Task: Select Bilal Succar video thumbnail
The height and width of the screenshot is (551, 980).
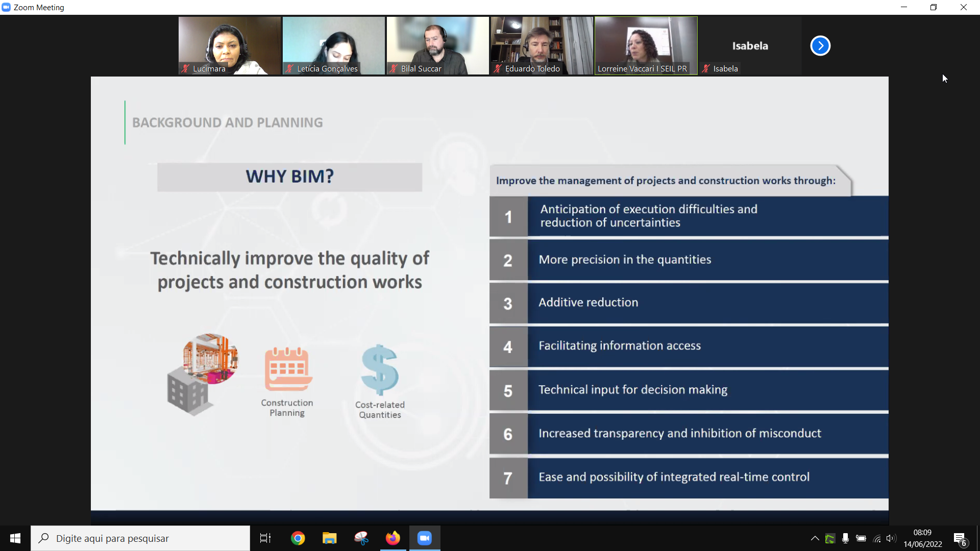Action: click(x=438, y=46)
